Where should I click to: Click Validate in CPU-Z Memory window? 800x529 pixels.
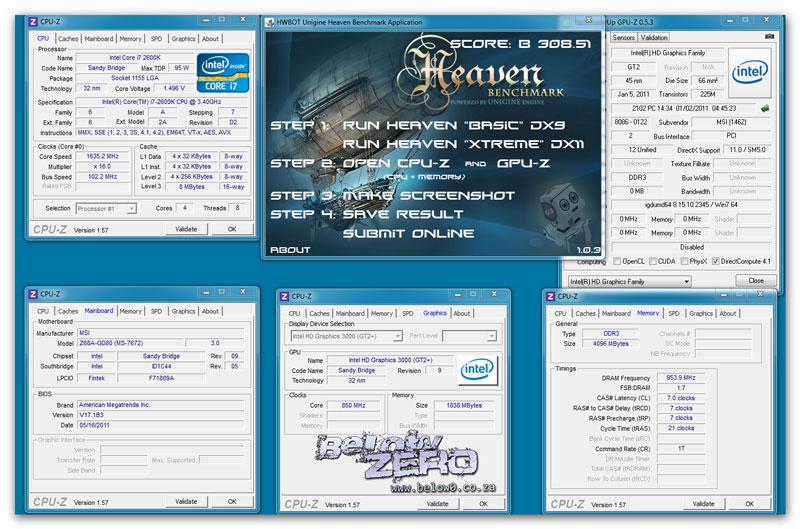click(704, 504)
